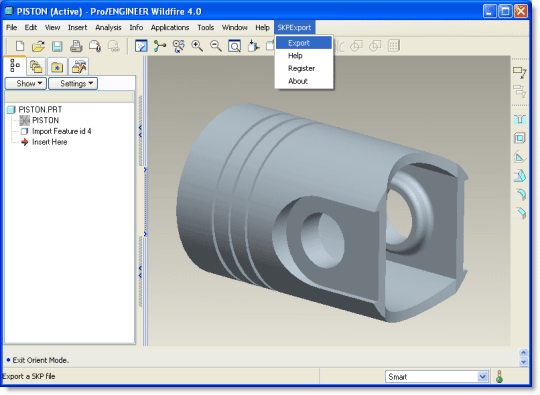Click the Save disk icon

point(57,46)
